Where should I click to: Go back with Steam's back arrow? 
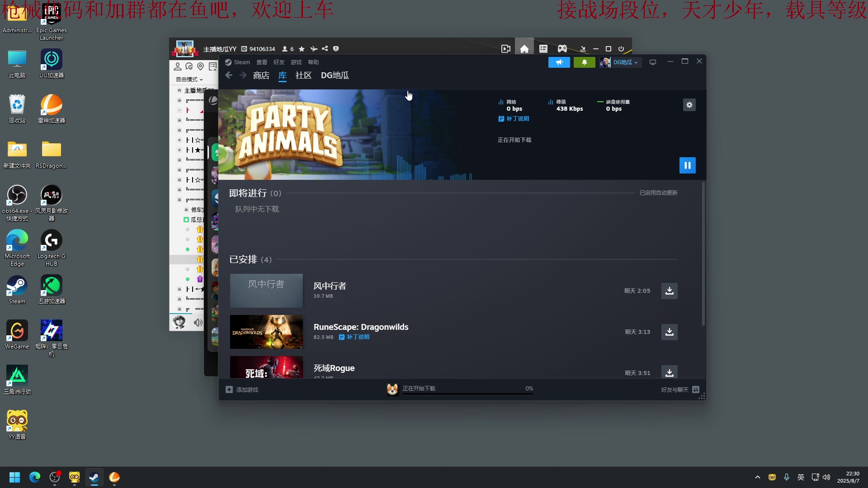(229, 75)
